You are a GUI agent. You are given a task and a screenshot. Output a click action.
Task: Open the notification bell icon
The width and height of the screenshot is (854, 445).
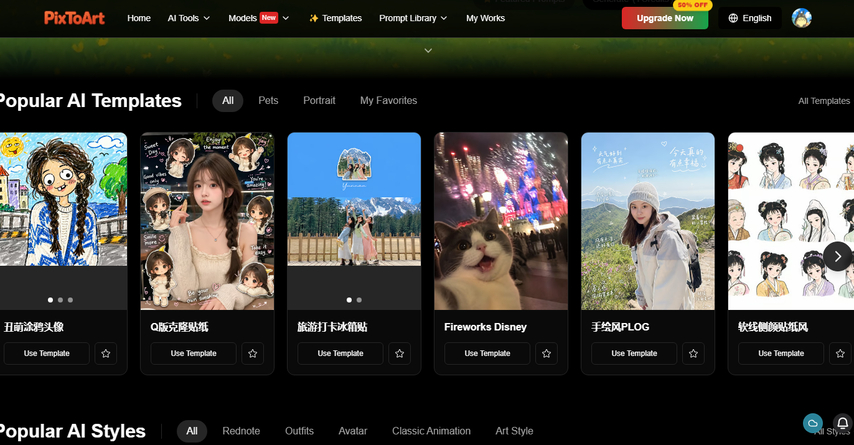pos(843,423)
